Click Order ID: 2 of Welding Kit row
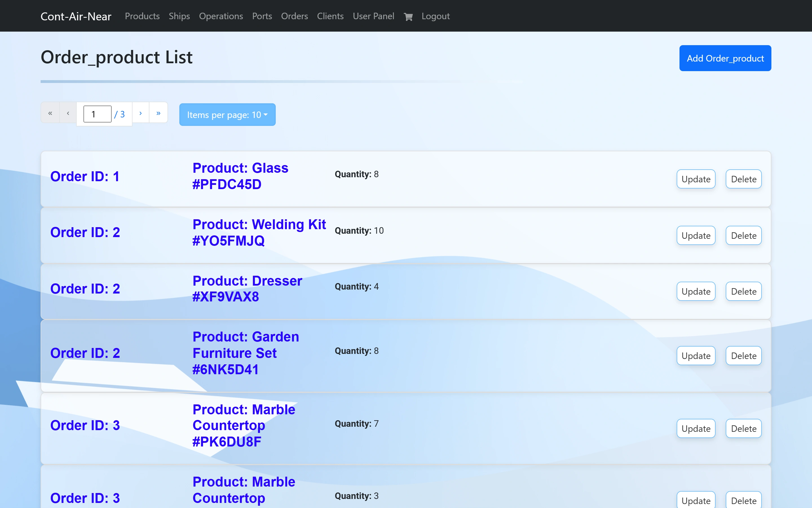812x508 pixels. (85, 233)
